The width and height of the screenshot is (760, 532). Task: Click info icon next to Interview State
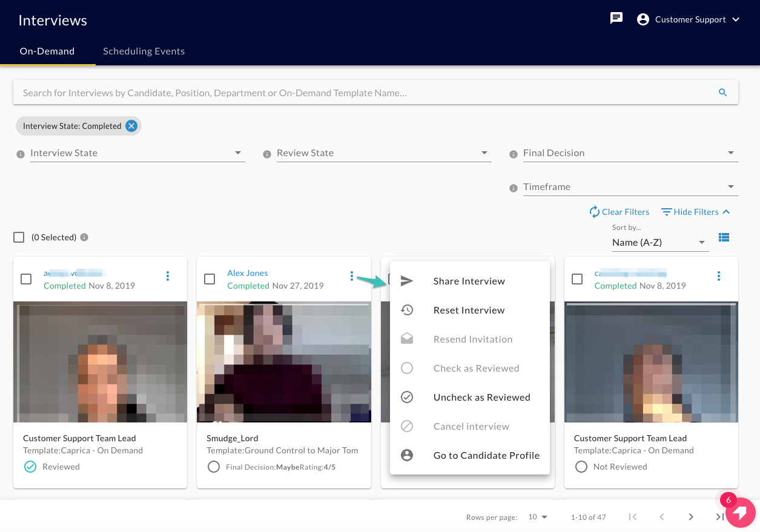click(21, 154)
